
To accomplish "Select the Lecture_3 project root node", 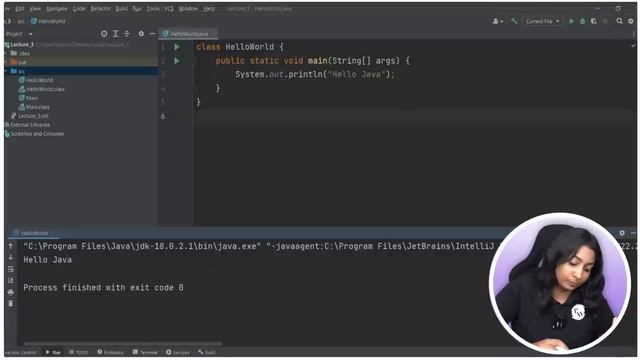I will pos(22,44).
